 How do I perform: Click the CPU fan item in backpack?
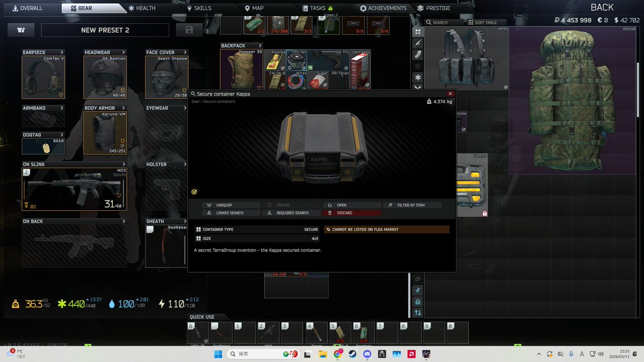pyautogui.click(x=296, y=60)
